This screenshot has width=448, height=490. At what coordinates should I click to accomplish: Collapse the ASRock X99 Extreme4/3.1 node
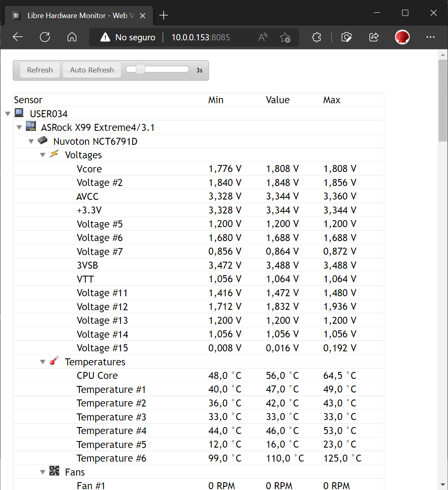click(19, 128)
